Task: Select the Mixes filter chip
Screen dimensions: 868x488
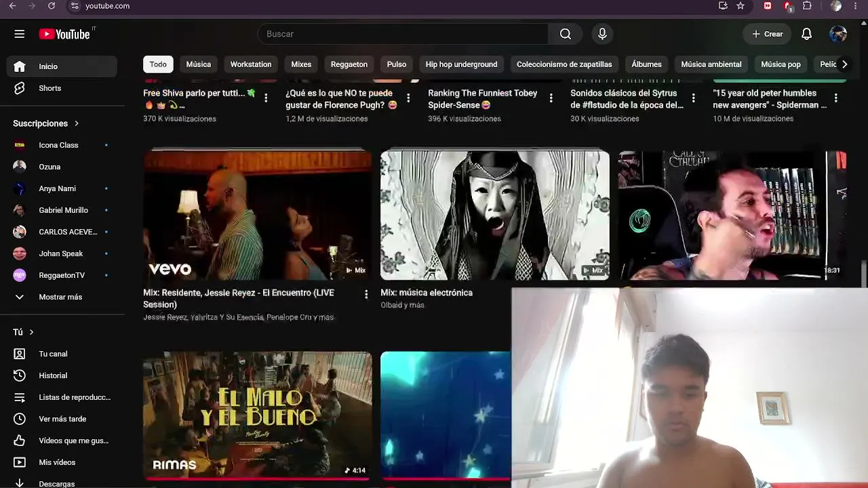Action: (301, 64)
